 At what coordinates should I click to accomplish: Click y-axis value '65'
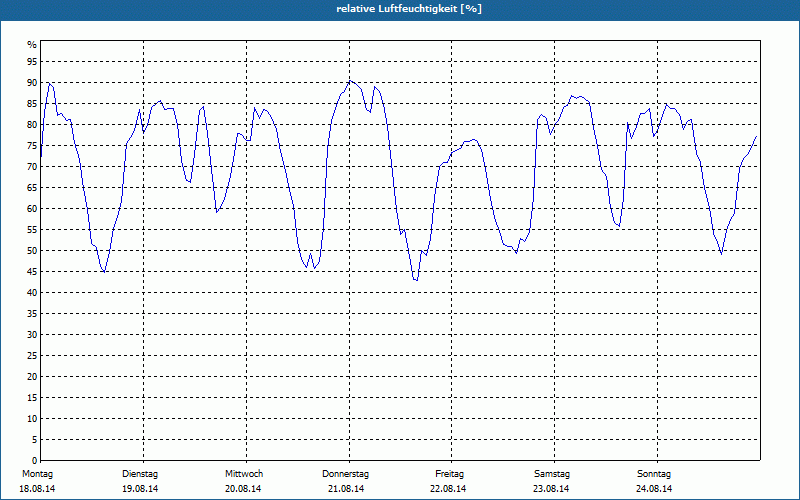[32, 188]
